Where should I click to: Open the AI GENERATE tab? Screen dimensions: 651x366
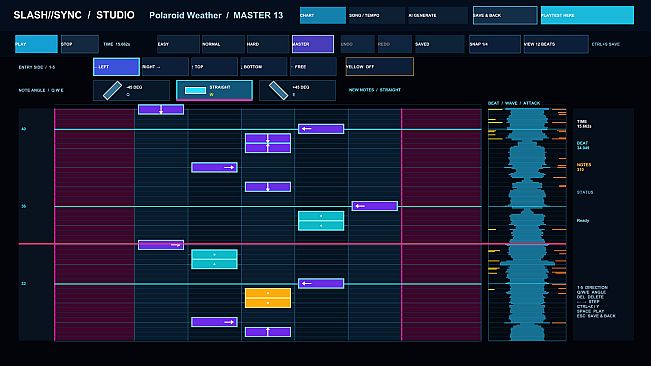[x=438, y=15]
